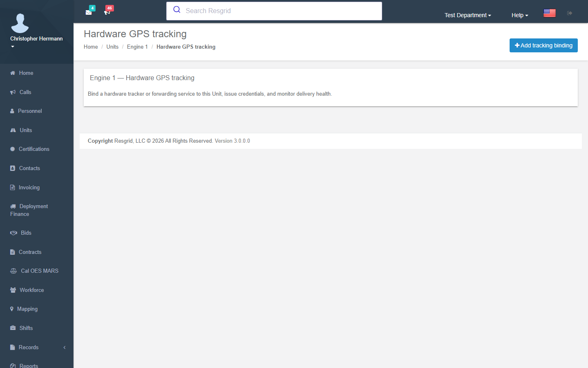
Task: Open the messages envelope icon
Action: click(89, 12)
